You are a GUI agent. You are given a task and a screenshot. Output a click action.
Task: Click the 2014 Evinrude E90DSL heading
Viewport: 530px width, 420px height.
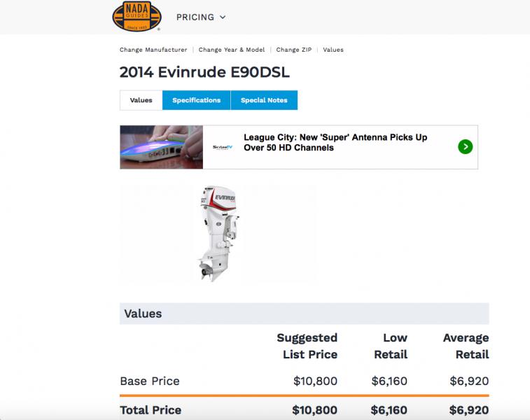204,72
